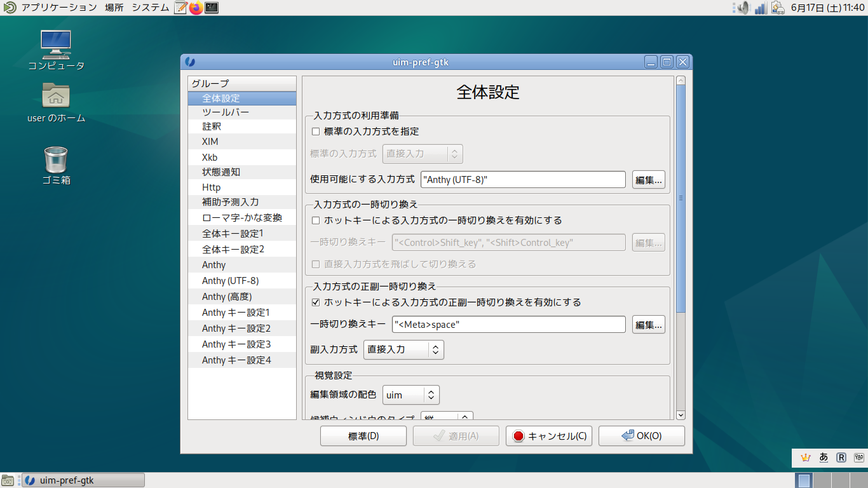
Task: Click the scrollbar down arrow in settings pane
Action: tap(681, 415)
